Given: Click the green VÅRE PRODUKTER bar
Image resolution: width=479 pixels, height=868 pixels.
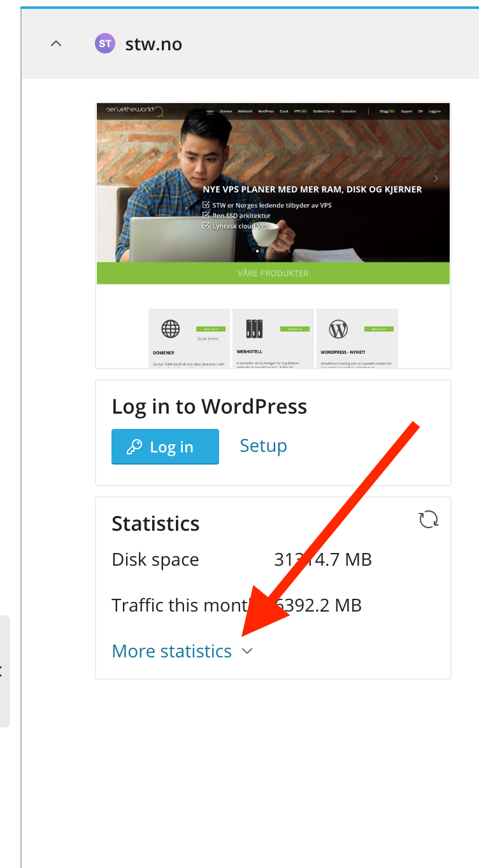Looking at the screenshot, I should click(x=273, y=273).
